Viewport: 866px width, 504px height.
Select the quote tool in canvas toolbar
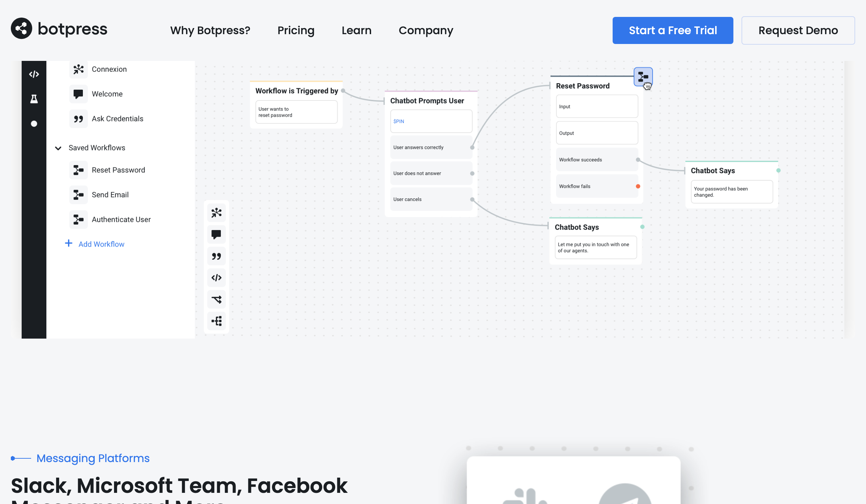[x=216, y=256]
